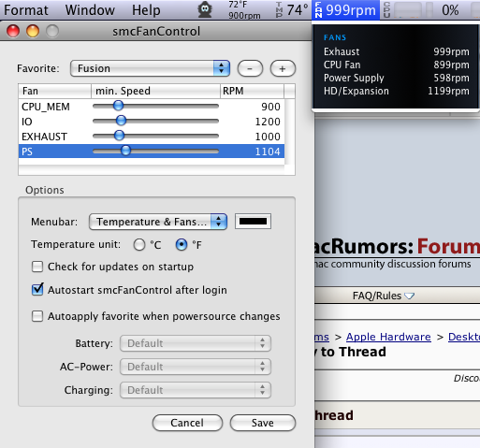Click Exhaust 999rpm in Fans popup
480x448 pixels.
click(396, 51)
